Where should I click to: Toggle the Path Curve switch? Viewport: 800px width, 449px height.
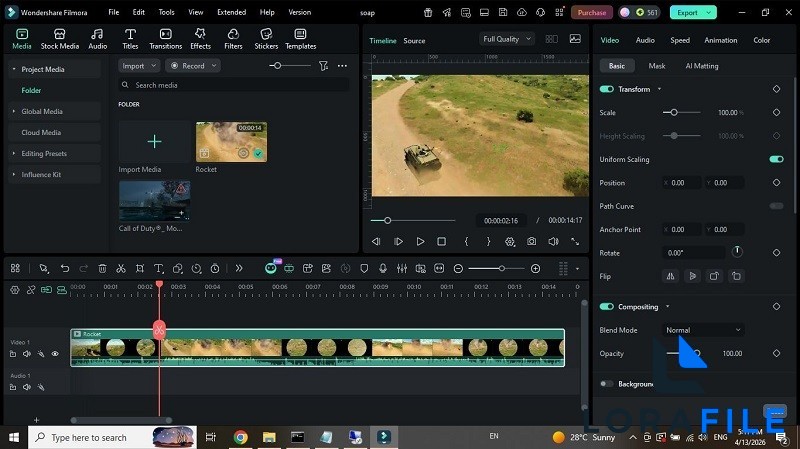(x=777, y=206)
